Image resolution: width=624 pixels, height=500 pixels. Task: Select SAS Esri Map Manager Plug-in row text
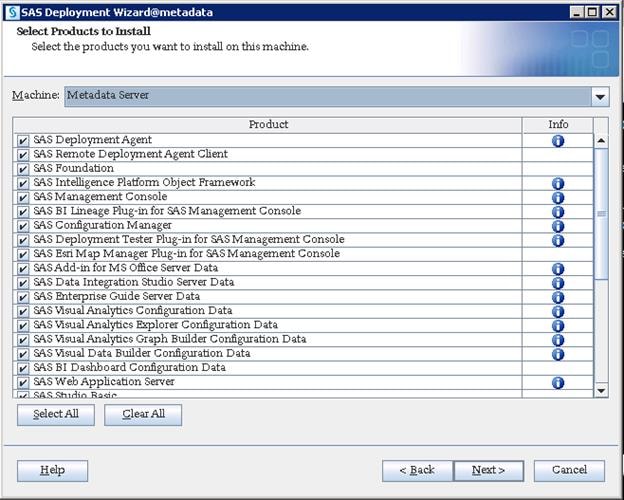tap(187, 254)
